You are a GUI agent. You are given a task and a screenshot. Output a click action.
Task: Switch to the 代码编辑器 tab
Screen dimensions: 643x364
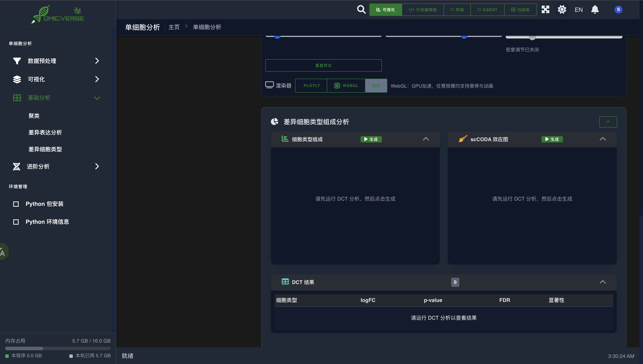(x=423, y=9)
